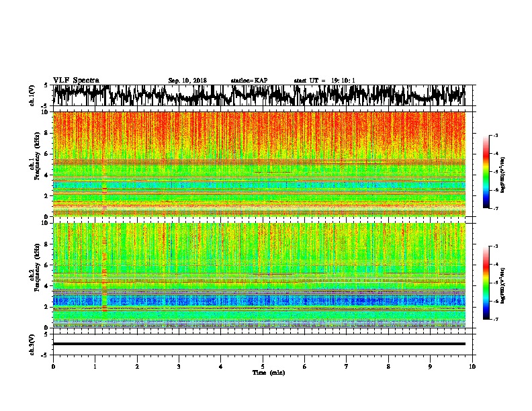
Task: Click the red burst at 2.5 kHz in ch.1 spectrogram
Action: [x=105, y=190]
